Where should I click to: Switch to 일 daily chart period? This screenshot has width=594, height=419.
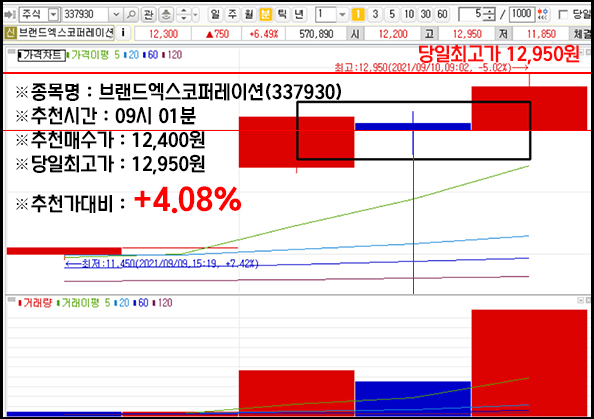(x=215, y=15)
